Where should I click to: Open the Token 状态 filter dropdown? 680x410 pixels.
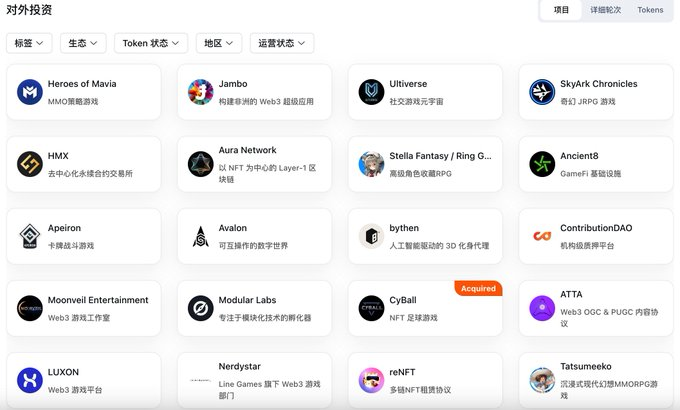151,43
